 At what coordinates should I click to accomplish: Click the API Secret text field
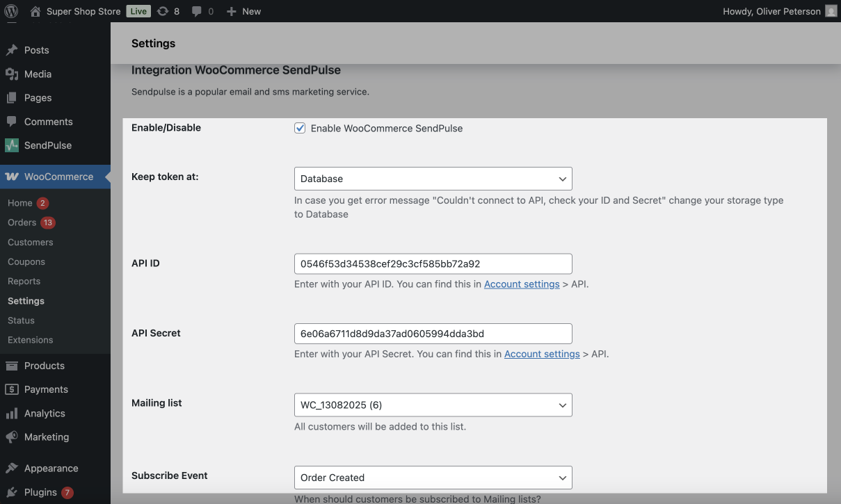433,334
